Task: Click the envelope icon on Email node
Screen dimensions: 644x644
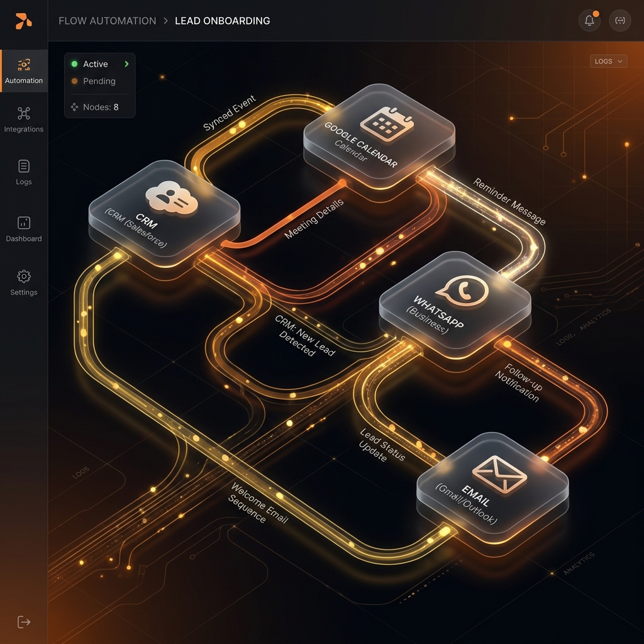Action: 500,474
